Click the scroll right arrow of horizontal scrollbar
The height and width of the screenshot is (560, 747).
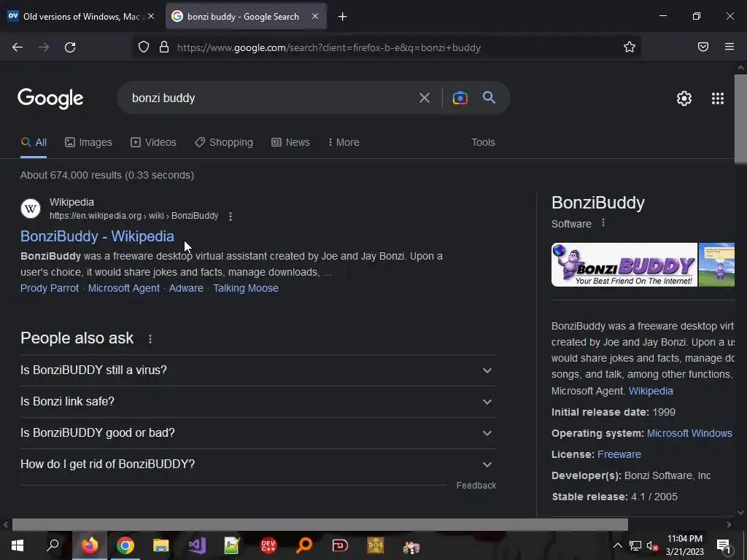pos(729,524)
